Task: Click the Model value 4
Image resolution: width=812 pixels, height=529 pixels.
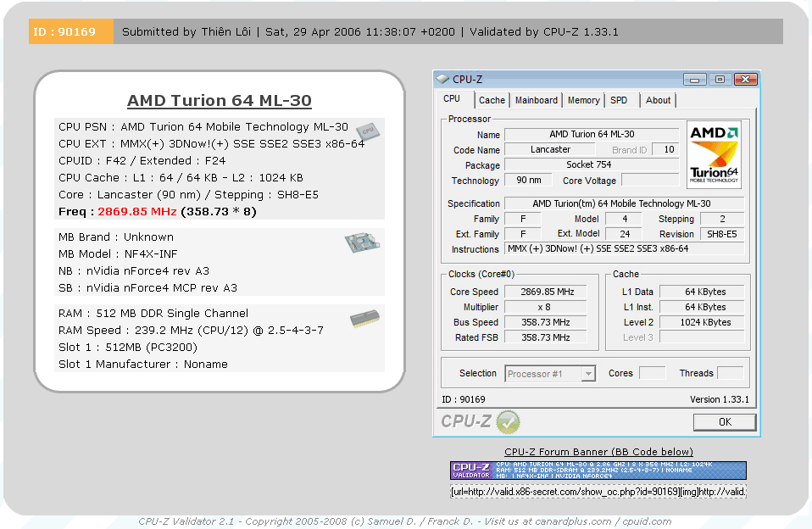Action: point(624,219)
